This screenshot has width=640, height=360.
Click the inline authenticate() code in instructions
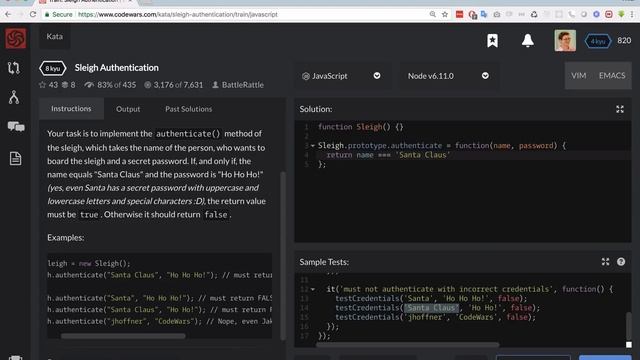188,134
